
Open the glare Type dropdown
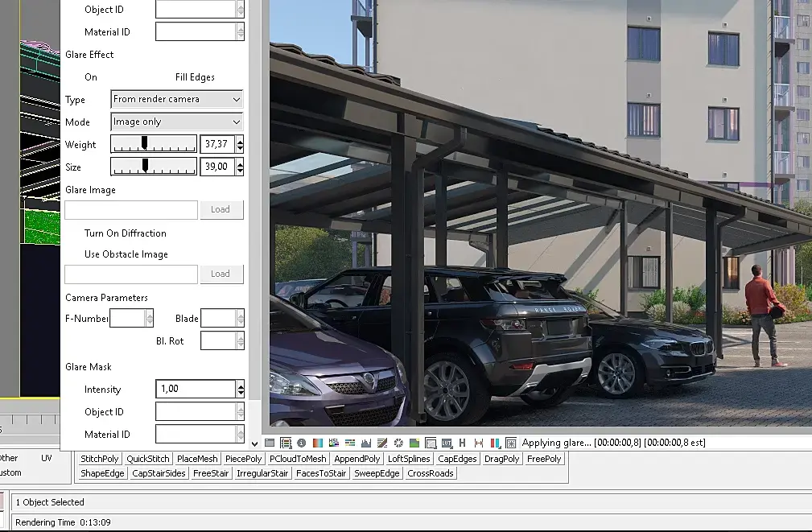177,99
